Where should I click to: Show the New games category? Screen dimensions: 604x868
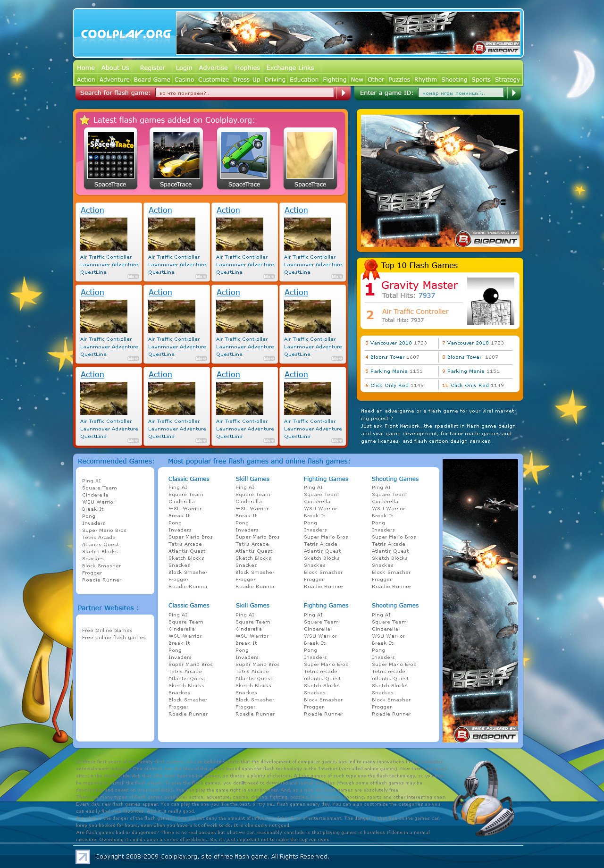(x=357, y=80)
